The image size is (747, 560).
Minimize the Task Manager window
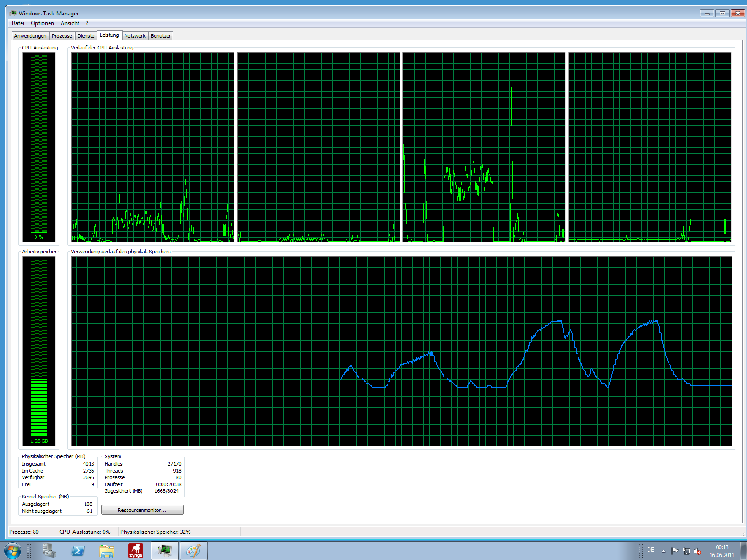(x=707, y=14)
